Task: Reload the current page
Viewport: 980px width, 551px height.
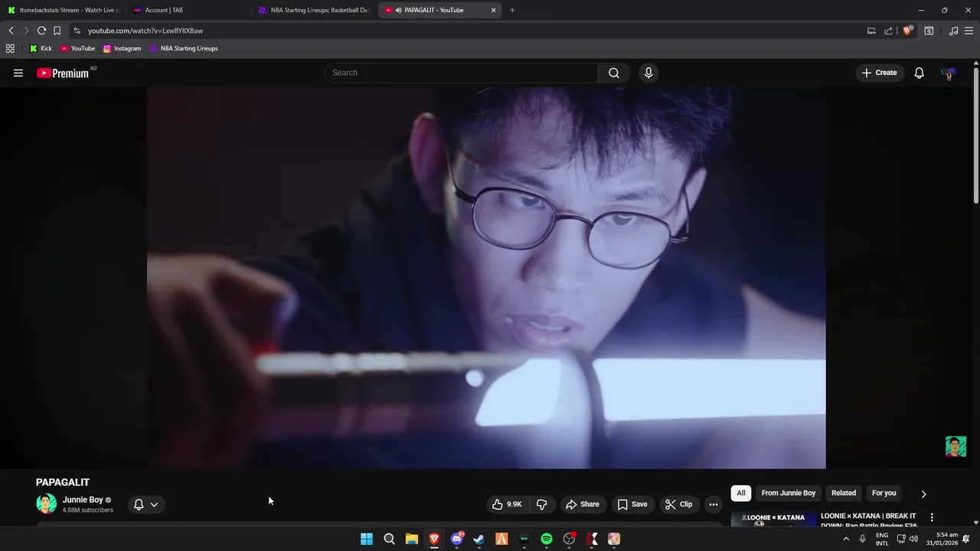Action: tap(41, 31)
